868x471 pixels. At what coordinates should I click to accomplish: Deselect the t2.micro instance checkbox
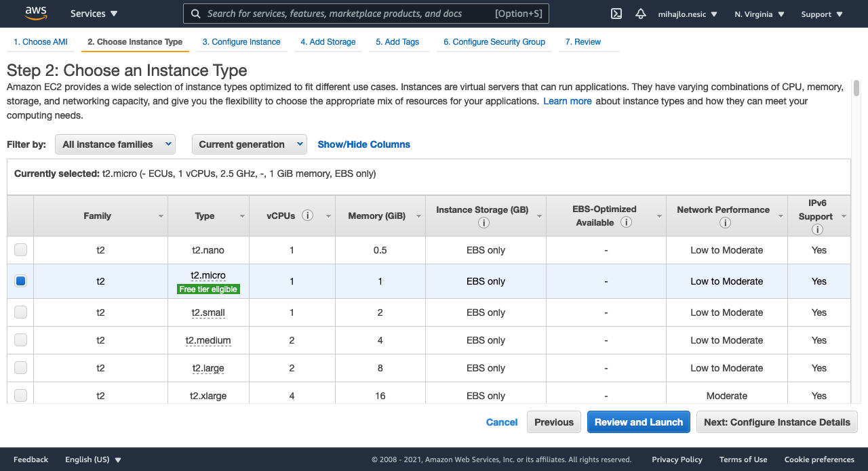click(x=20, y=281)
